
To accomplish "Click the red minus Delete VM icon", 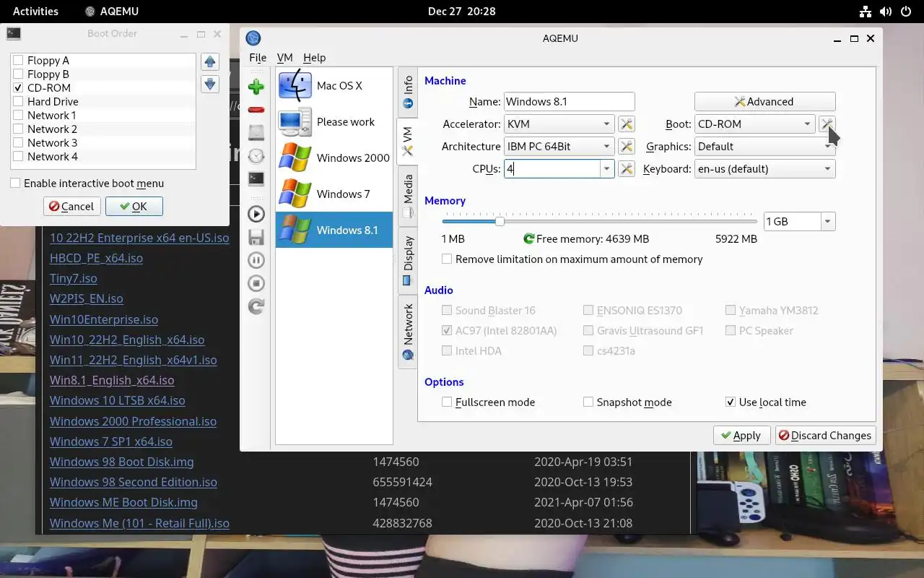I will 256,110.
